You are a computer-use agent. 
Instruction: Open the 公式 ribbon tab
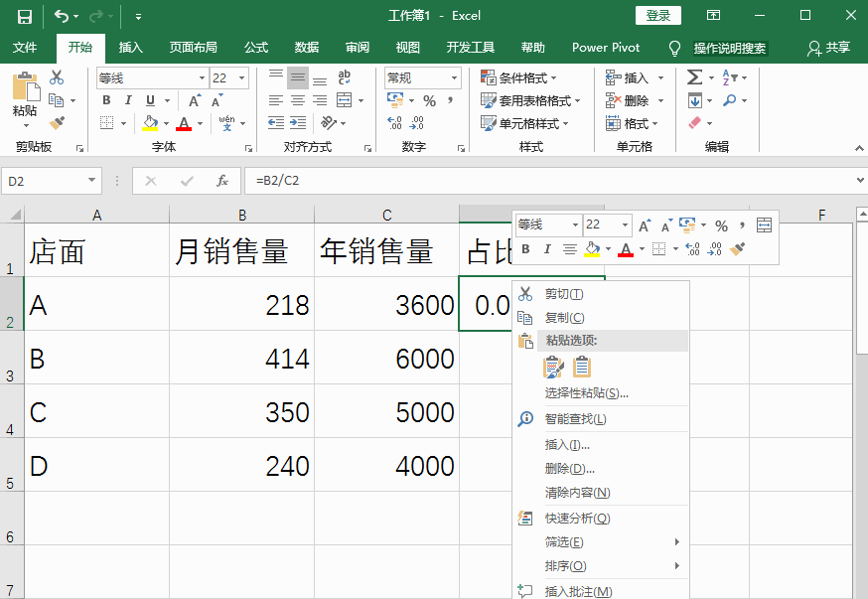coord(256,48)
